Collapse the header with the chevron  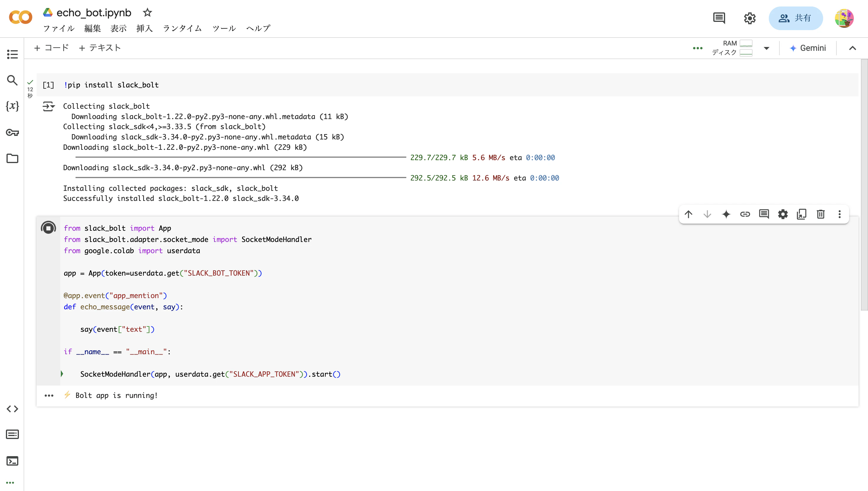(x=853, y=48)
